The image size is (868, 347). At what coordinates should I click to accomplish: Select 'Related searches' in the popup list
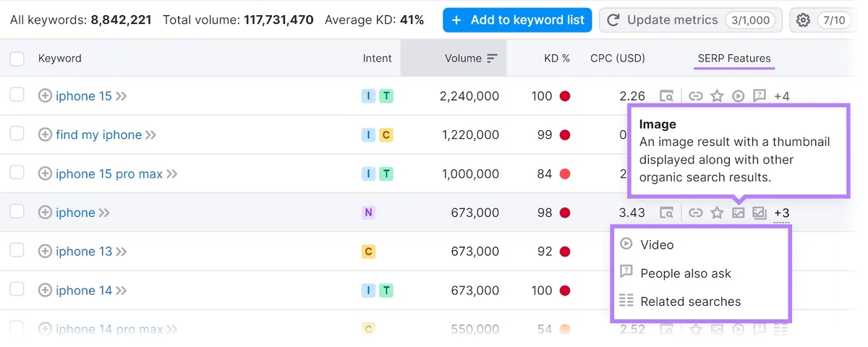point(691,301)
